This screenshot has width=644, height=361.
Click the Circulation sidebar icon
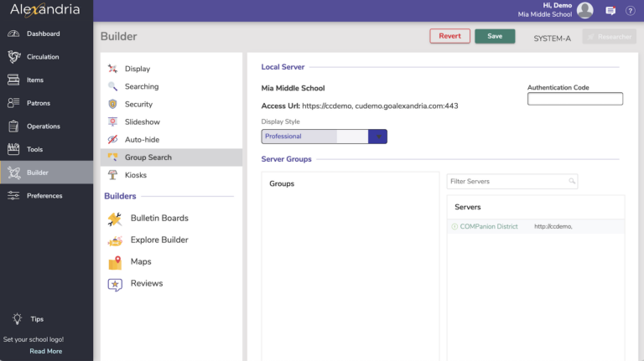click(13, 57)
